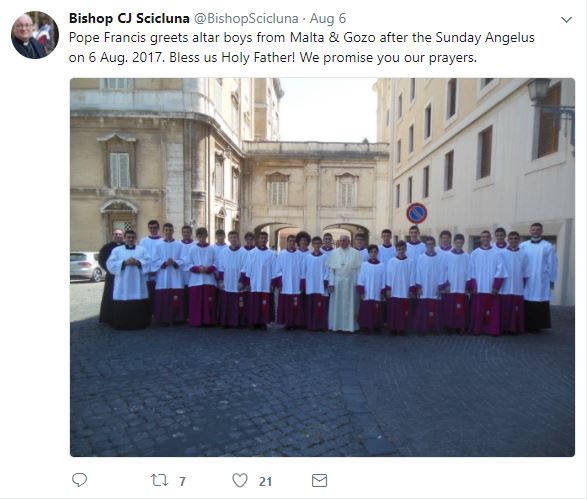This screenshot has width=587, height=500.
Task: Click the white-robed figure in the photo
Action: tap(344, 284)
